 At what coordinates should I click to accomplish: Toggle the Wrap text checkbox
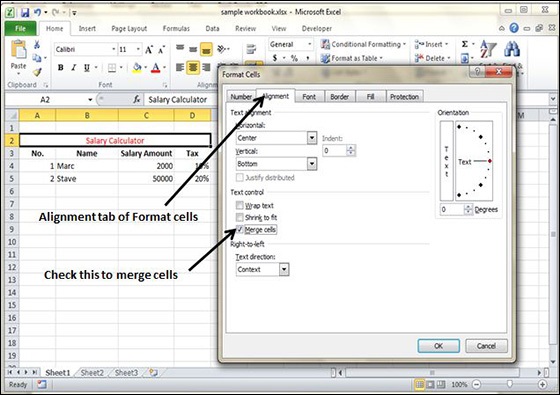[239, 205]
